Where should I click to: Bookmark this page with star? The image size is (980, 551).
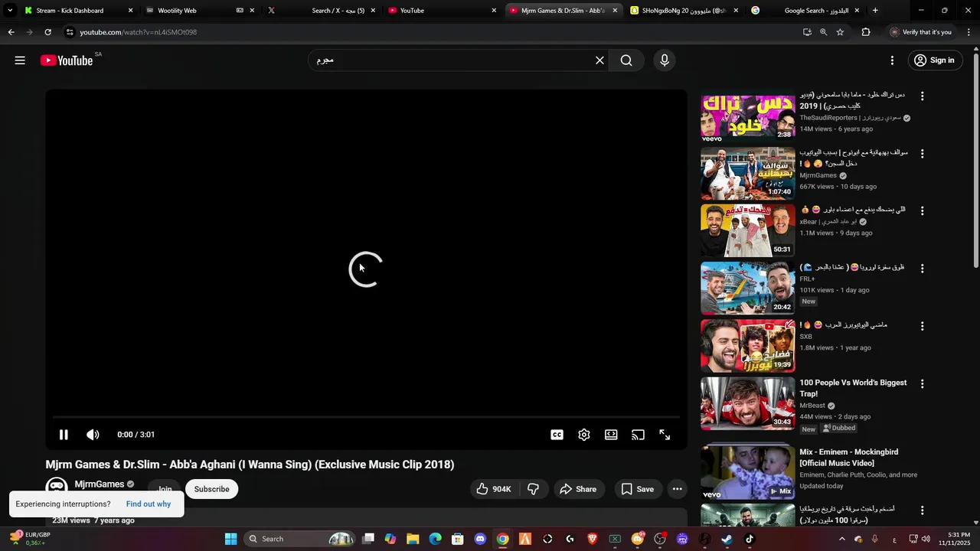pyautogui.click(x=840, y=32)
